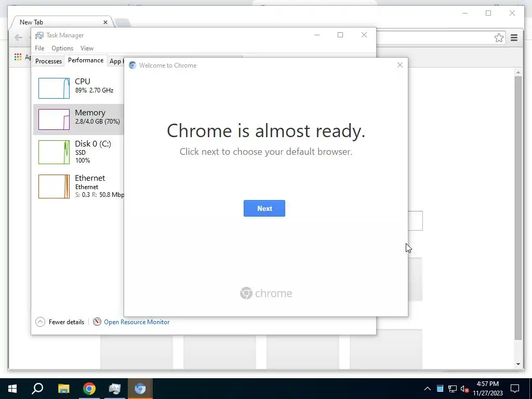
Task: Open the File menu in Task Manager
Action: coord(39,48)
